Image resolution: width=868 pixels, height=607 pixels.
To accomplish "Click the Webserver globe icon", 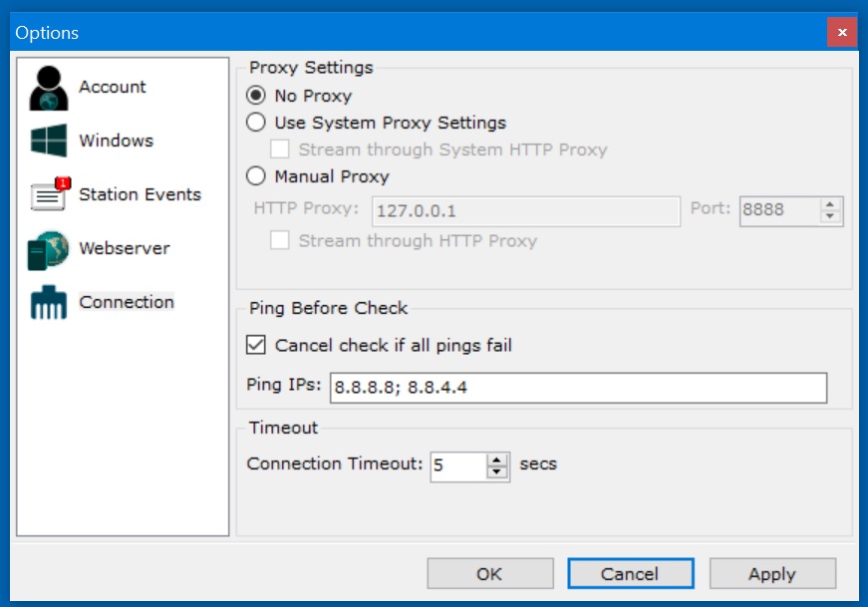I will (48, 249).
